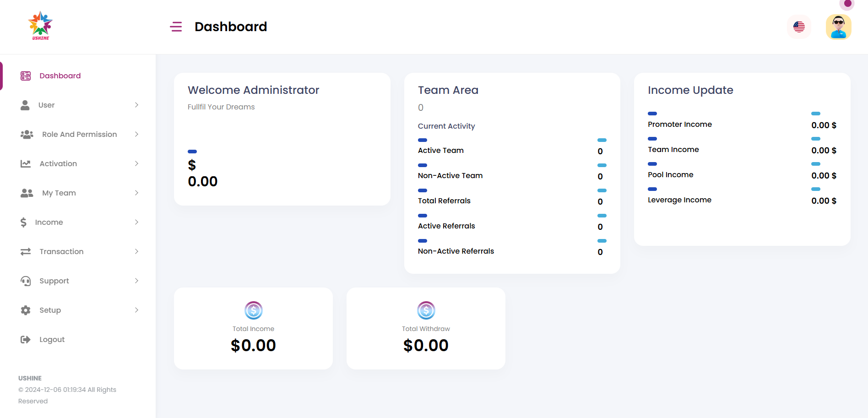Expand the Transaction submenu chevron
Image resolution: width=868 pixels, height=418 pixels.
pyautogui.click(x=136, y=252)
